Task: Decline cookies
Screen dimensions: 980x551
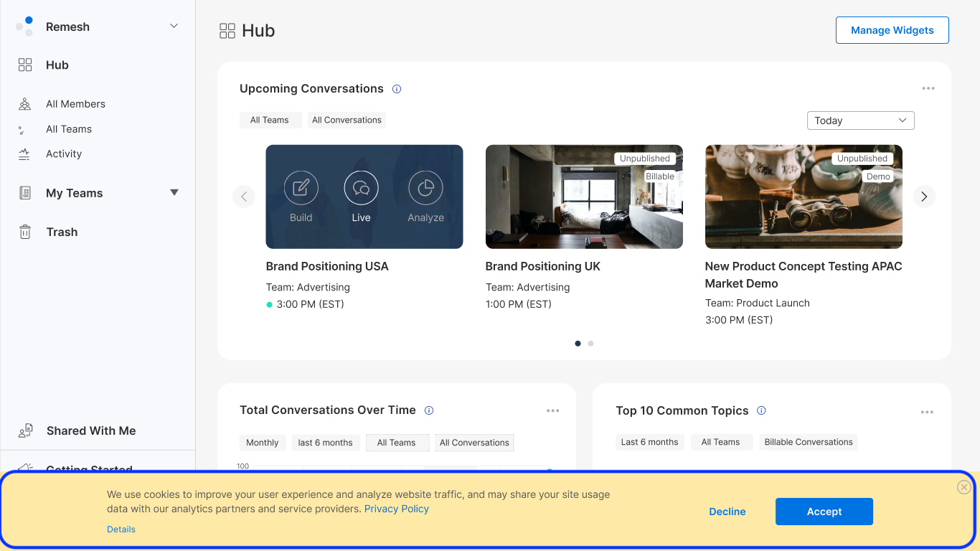Action: 727,512
